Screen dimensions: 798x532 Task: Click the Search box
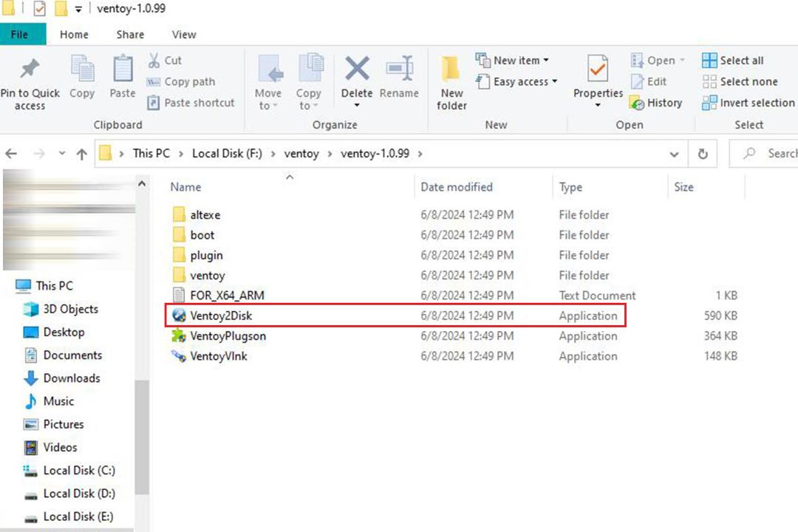pos(764,153)
